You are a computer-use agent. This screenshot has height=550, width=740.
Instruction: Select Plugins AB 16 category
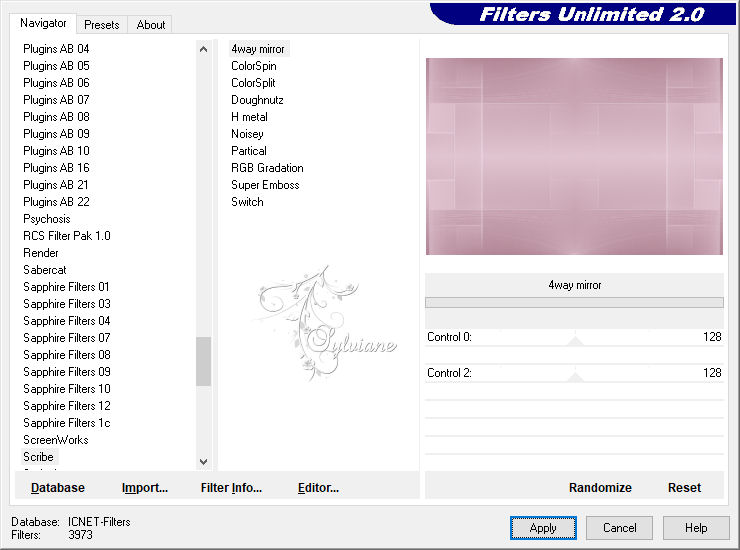click(x=56, y=168)
